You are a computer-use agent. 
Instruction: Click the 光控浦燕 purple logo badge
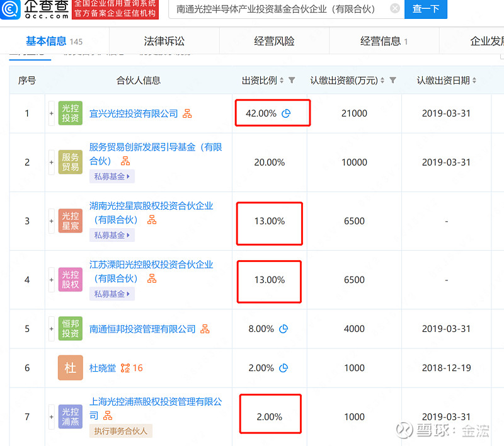71,416
